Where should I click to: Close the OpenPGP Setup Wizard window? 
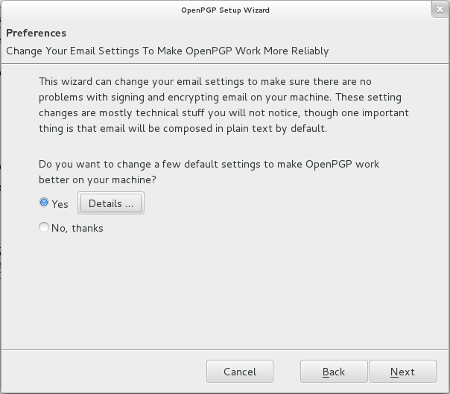click(440, 10)
